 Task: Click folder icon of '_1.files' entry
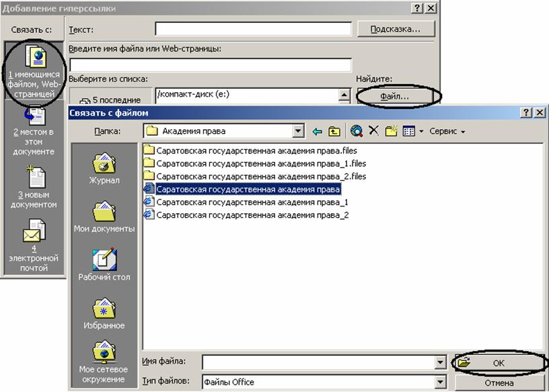tap(149, 163)
